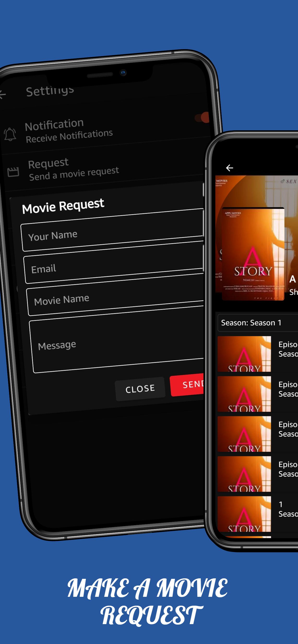Open the Season: Season 1 dropdown
298x644 pixels.
pos(258,323)
